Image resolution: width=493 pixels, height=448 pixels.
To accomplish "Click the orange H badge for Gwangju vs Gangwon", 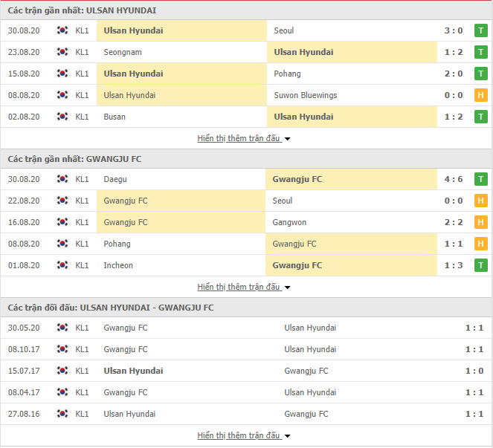I will coord(481,222).
